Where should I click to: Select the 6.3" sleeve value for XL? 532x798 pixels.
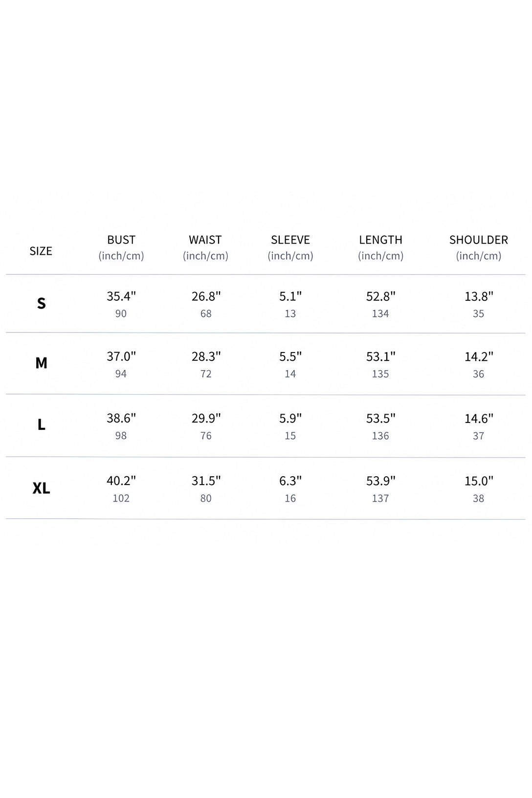point(290,481)
